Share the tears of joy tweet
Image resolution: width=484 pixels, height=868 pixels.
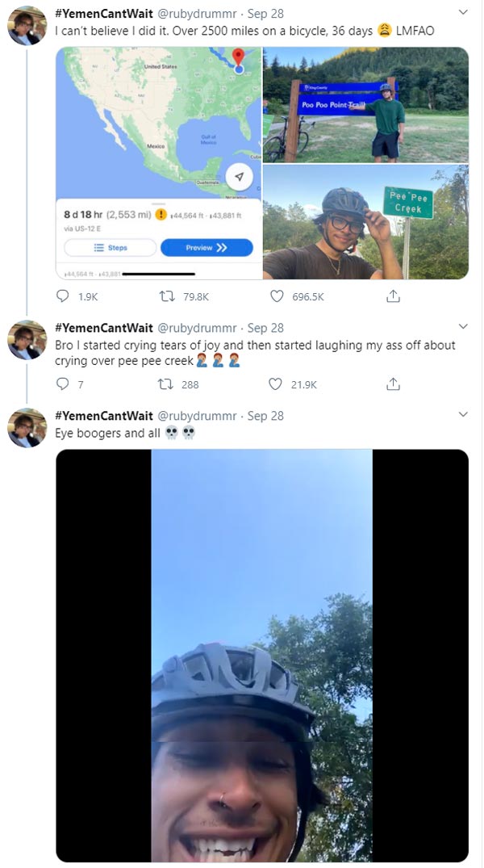(393, 384)
